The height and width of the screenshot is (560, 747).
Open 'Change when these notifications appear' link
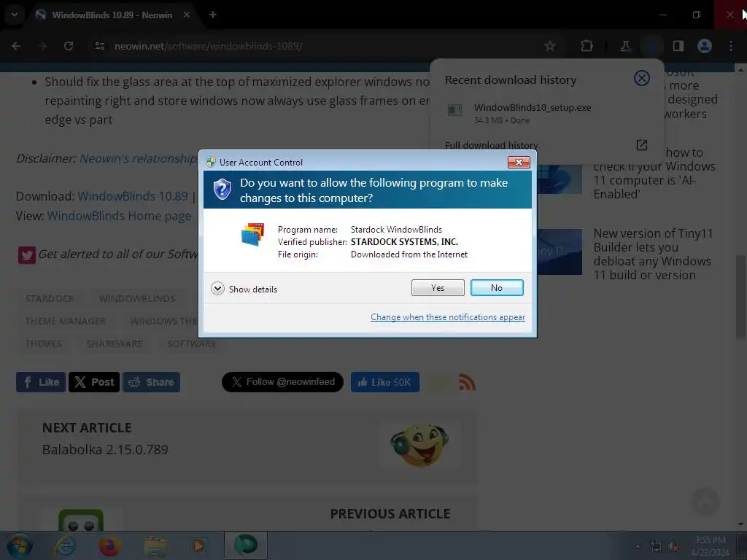448,317
